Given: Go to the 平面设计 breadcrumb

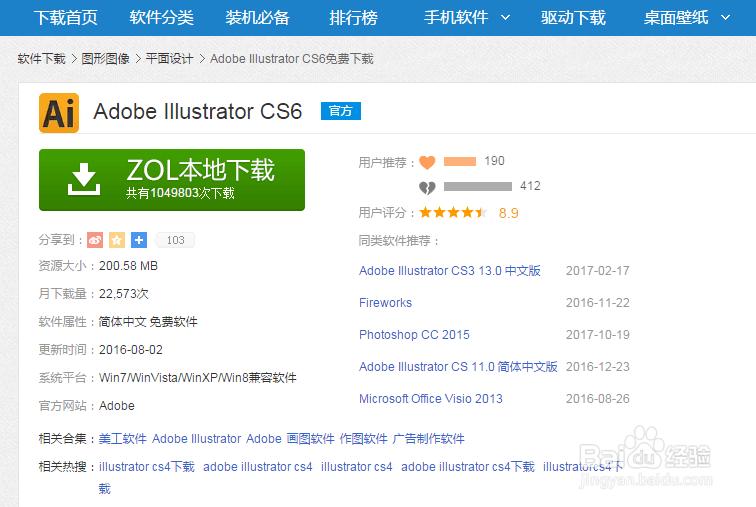Looking at the screenshot, I should (x=169, y=59).
